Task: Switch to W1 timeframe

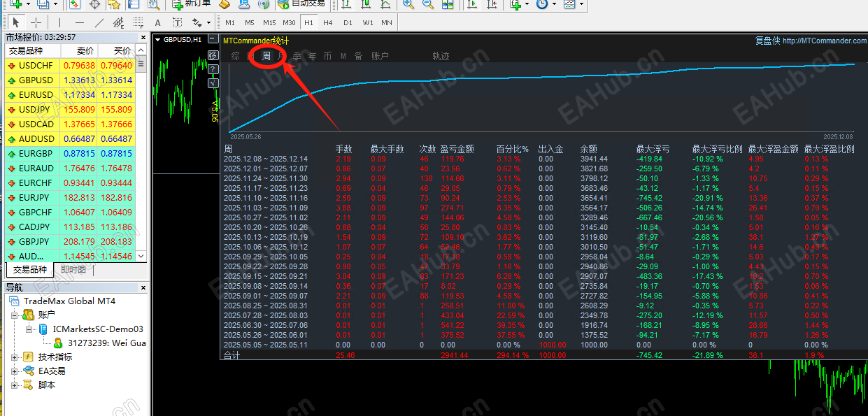Action: click(x=368, y=23)
